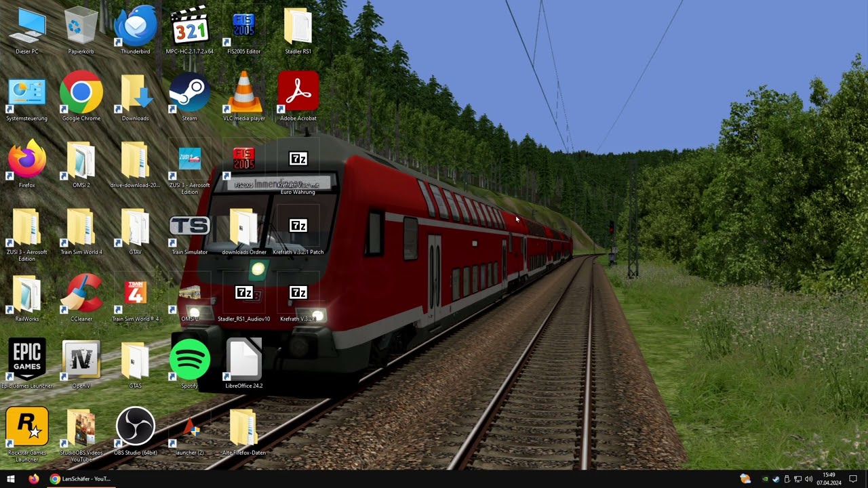
Task: Launch Google Chrome from the desktop
Action: pyautogui.click(x=81, y=98)
